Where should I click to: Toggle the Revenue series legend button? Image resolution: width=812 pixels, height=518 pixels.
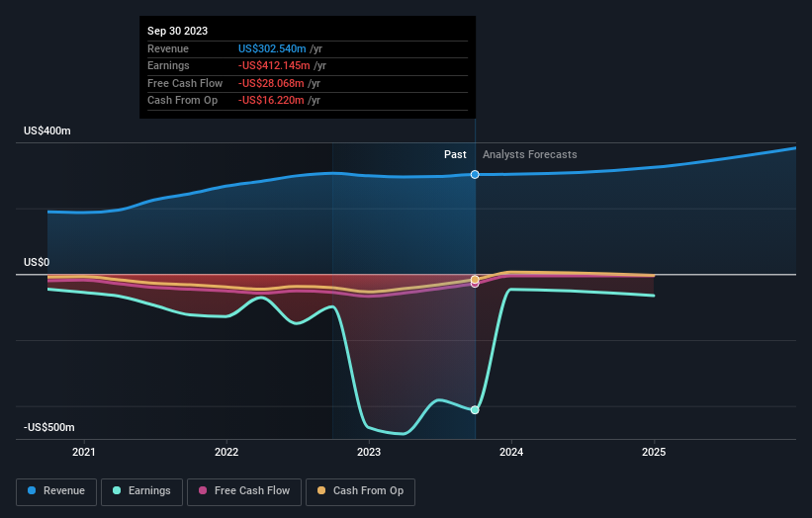click(x=56, y=491)
